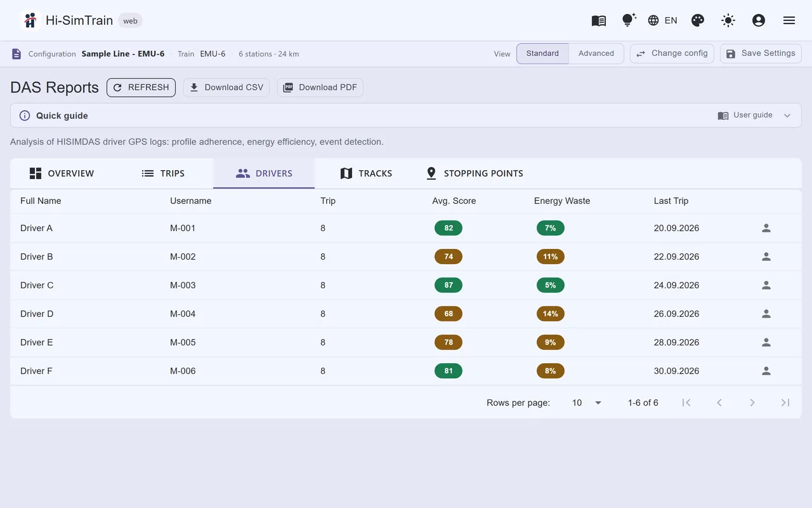Open the hamburger main menu
The height and width of the screenshot is (508, 812).
pos(789,20)
